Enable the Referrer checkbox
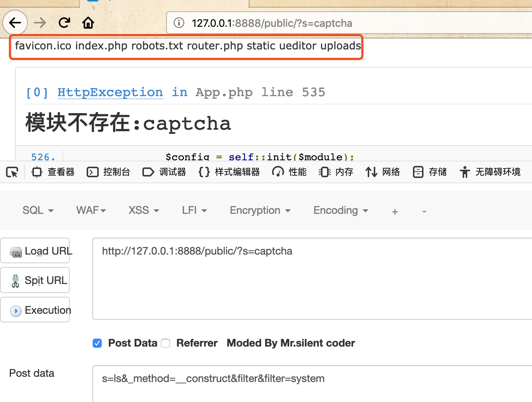Image resolution: width=532 pixels, height=402 pixels. (165, 343)
